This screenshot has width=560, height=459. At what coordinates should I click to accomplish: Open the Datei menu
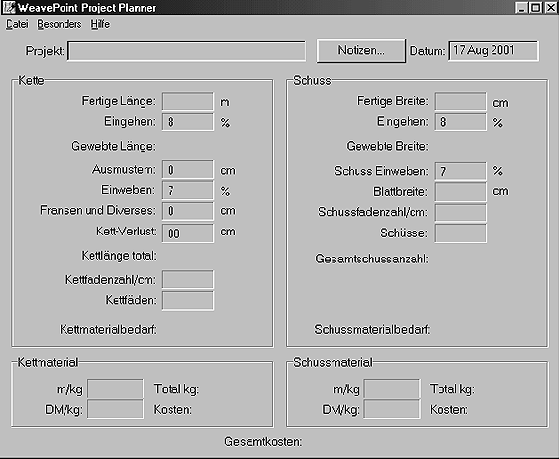tap(17, 24)
